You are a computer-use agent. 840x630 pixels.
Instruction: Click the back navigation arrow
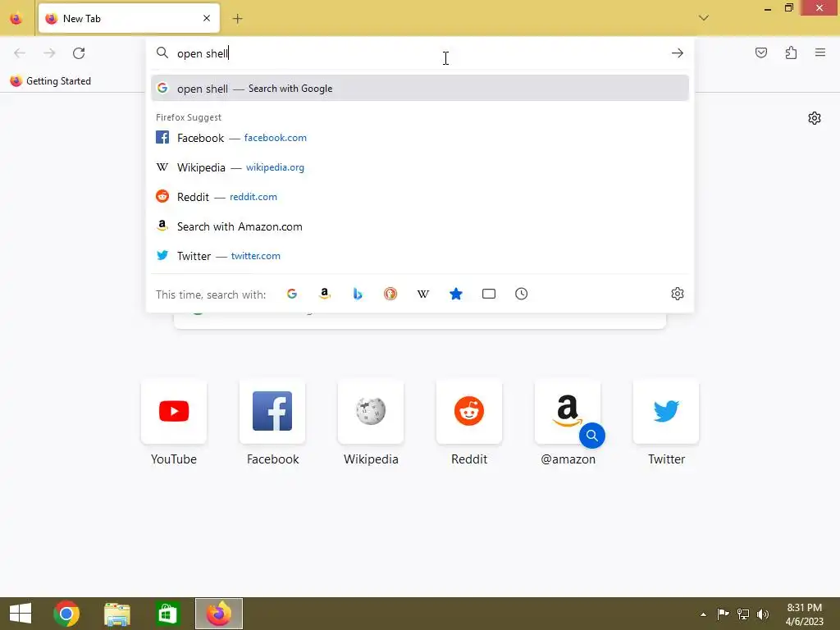point(20,53)
